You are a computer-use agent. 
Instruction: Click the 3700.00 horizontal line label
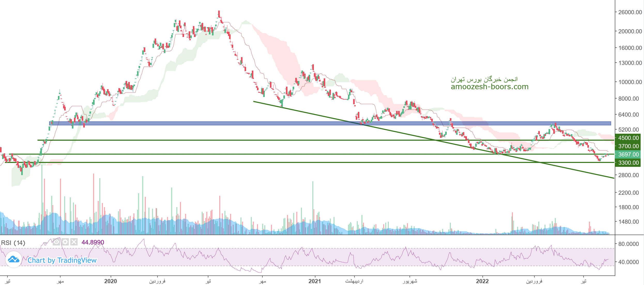point(628,146)
